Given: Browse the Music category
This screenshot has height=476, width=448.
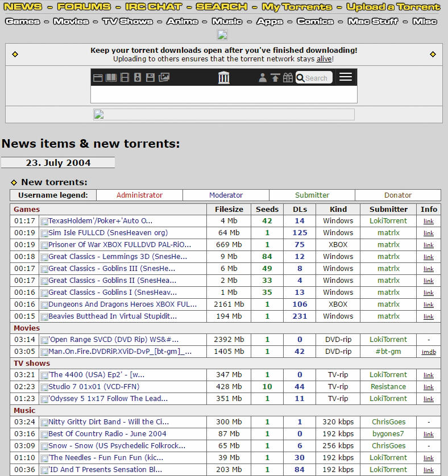Looking at the screenshot, I should (227, 21).
